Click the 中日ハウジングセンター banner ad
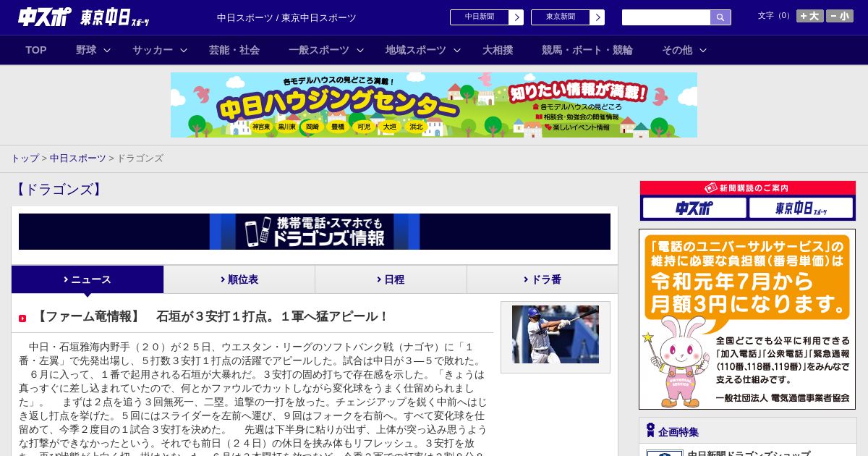This screenshot has width=868, height=456. pos(434,105)
